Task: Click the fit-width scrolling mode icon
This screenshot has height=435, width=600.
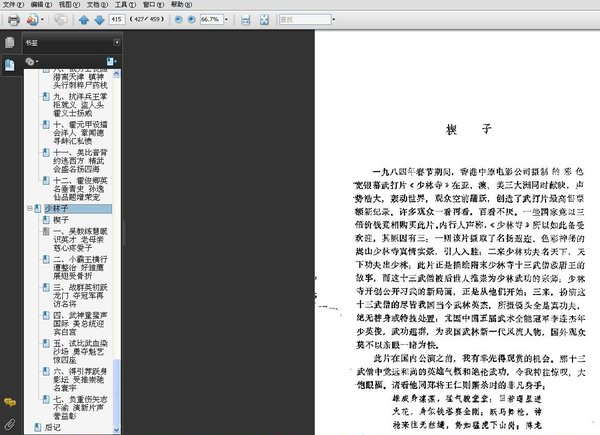Action: tap(245, 20)
